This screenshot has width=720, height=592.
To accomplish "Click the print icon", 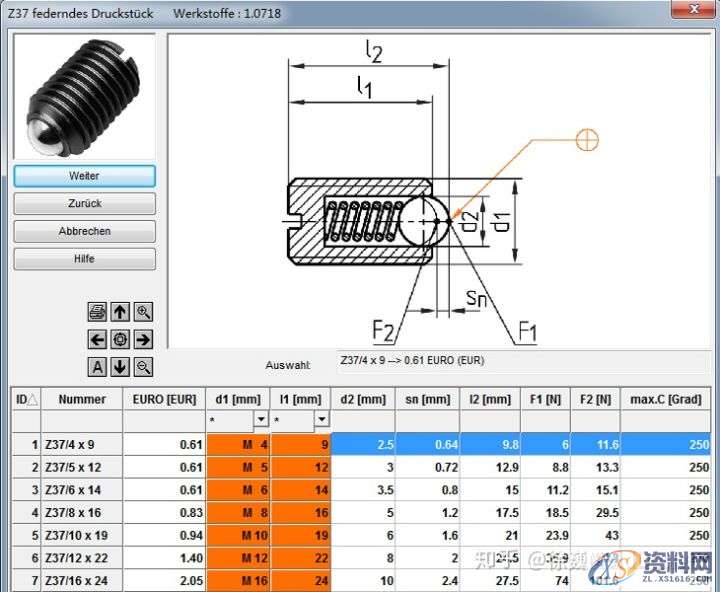I will coord(97,311).
